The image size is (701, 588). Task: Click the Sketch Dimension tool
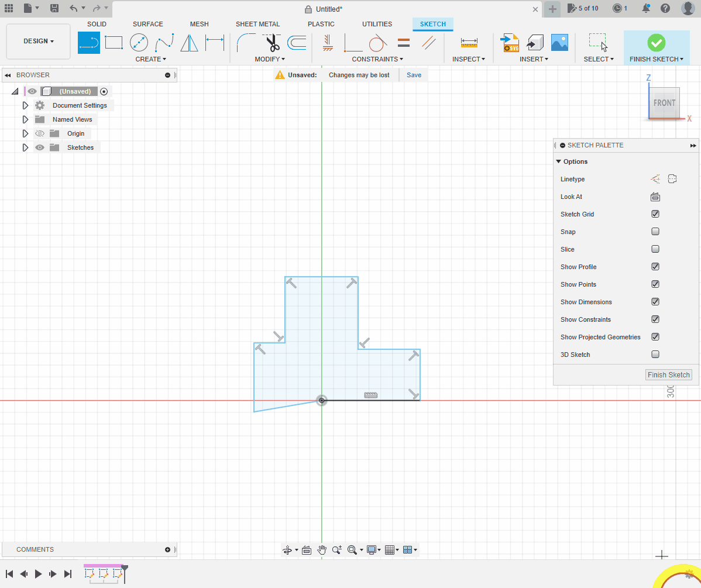click(x=215, y=43)
